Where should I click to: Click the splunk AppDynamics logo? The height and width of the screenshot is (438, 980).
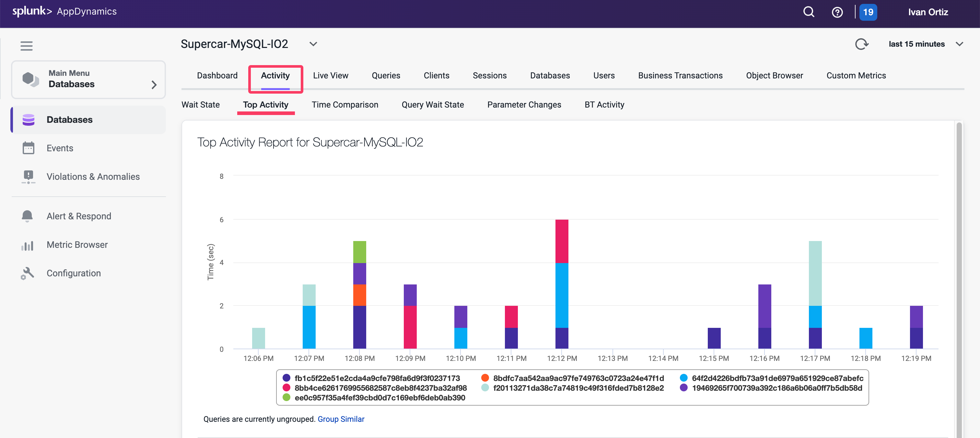(x=64, y=11)
